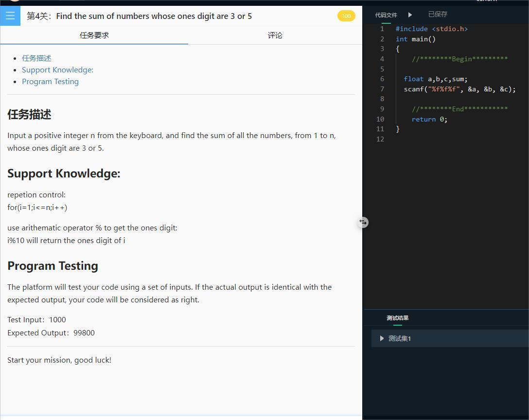Click the '#include <stdio.h>' line

point(431,29)
